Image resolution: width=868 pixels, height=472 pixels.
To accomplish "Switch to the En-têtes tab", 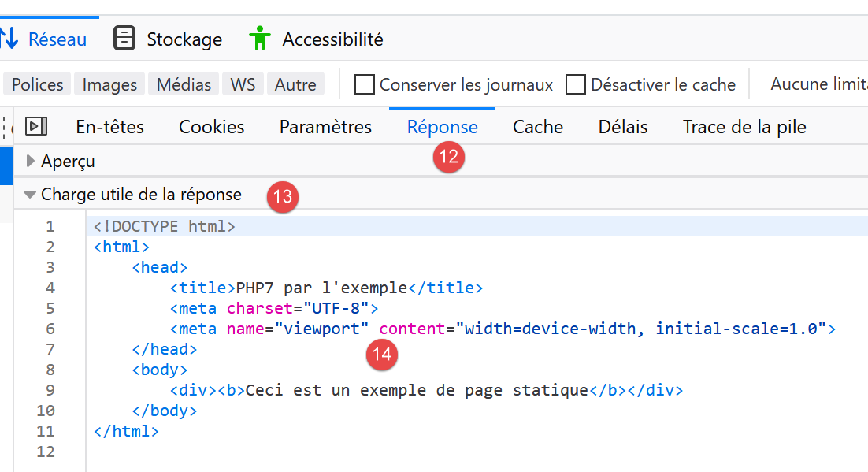I will click(109, 127).
